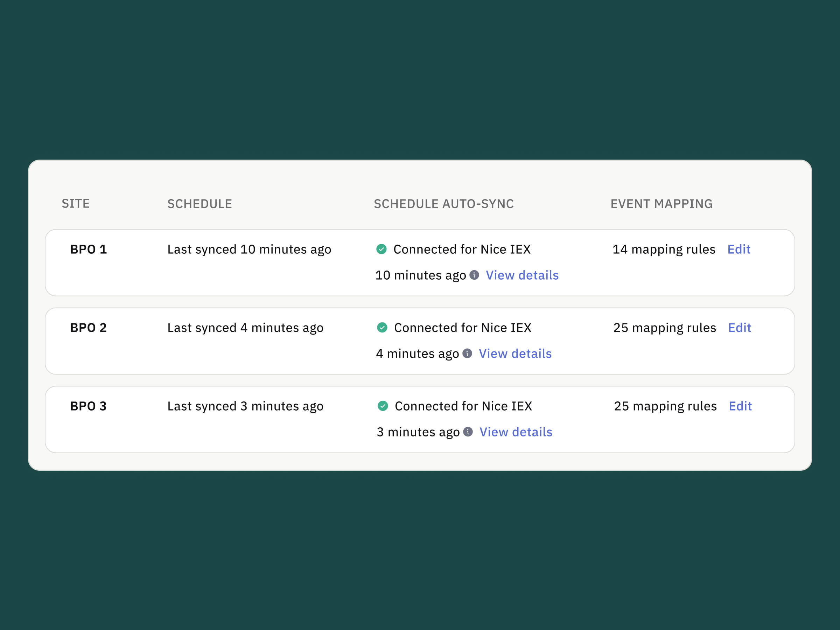
Task: Open View details for BPO 2
Action: pos(515,353)
